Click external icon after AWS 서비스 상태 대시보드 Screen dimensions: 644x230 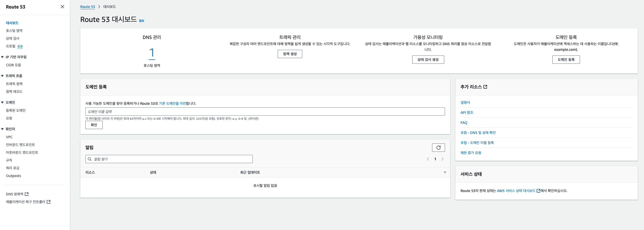(538, 191)
